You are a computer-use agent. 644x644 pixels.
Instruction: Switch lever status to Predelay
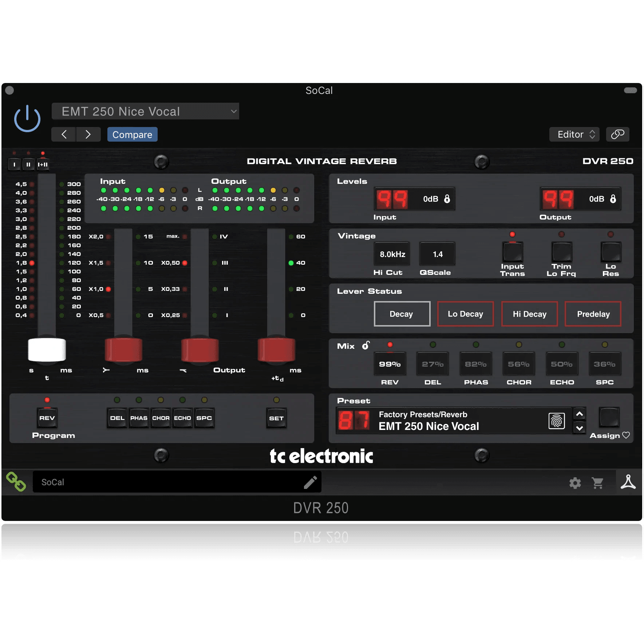click(x=593, y=314)
